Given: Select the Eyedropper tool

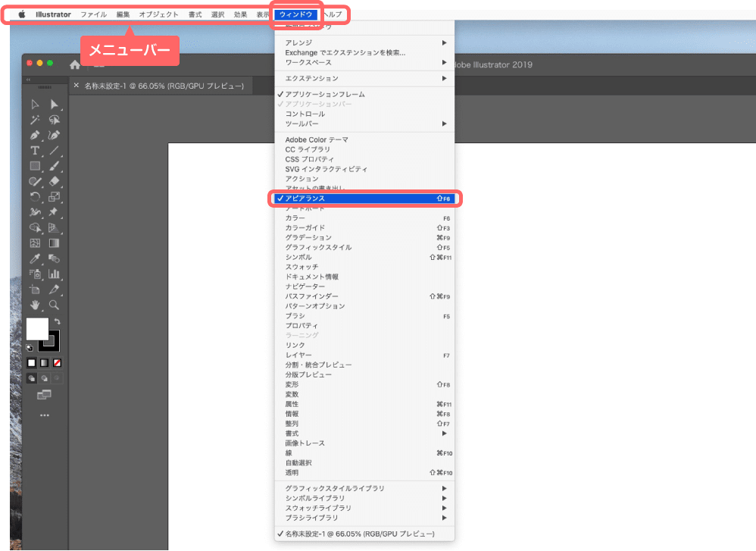Looking at the screenshot, I should pyautogui.click(x=35, y=259).
